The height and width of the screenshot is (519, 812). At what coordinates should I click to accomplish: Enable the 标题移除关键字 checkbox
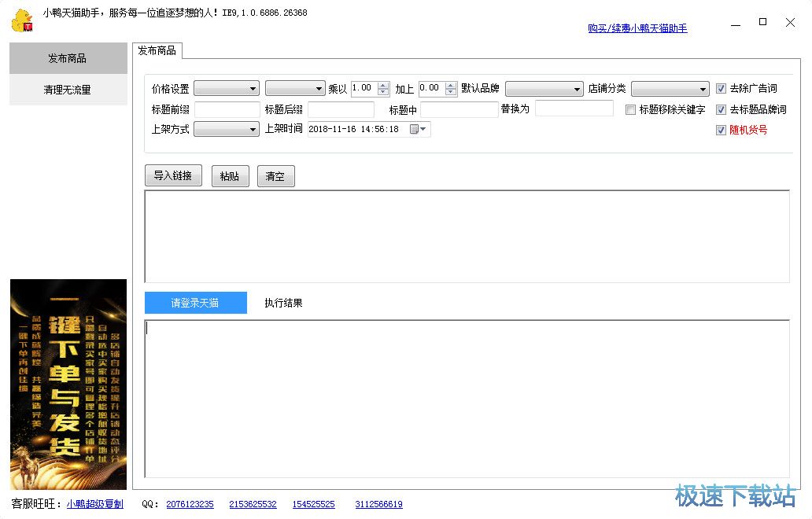coord(630,110)
